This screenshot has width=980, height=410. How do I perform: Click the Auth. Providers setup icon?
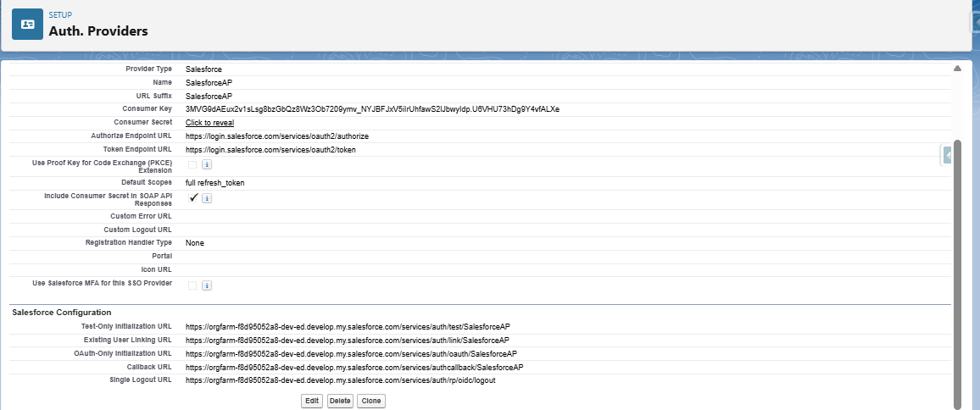click(27, 25)
